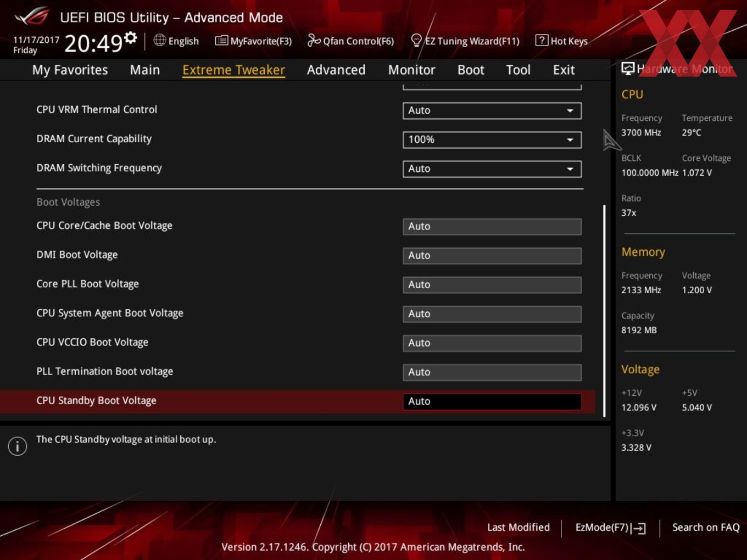Click the clock time 20:49
This screenshot has height=560, width=747.
tap(93, 43)
